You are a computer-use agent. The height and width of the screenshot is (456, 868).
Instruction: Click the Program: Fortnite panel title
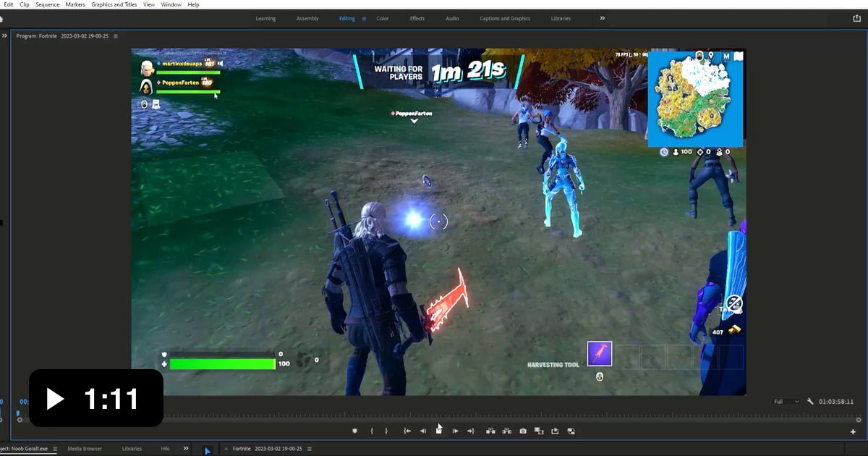pos(62,35)
